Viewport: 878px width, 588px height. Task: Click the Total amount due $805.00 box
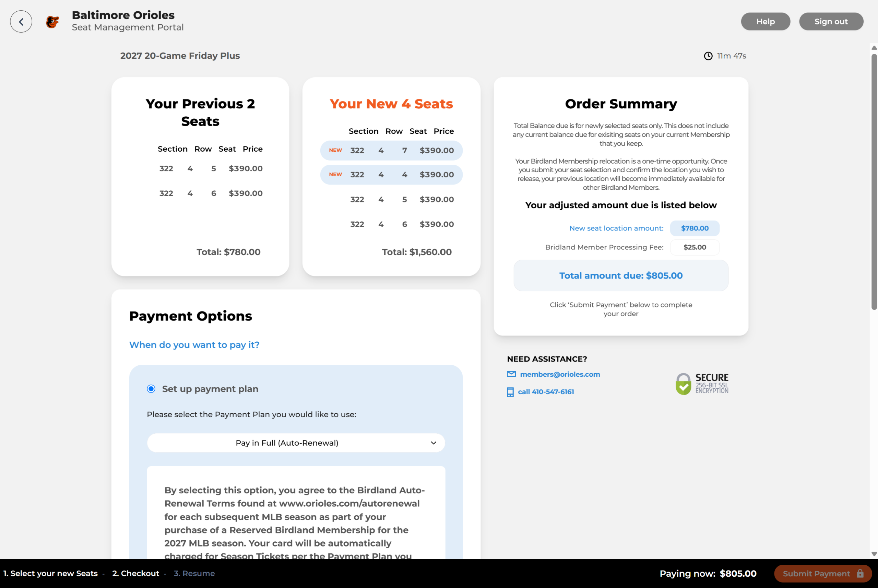[x=621, y=275]
